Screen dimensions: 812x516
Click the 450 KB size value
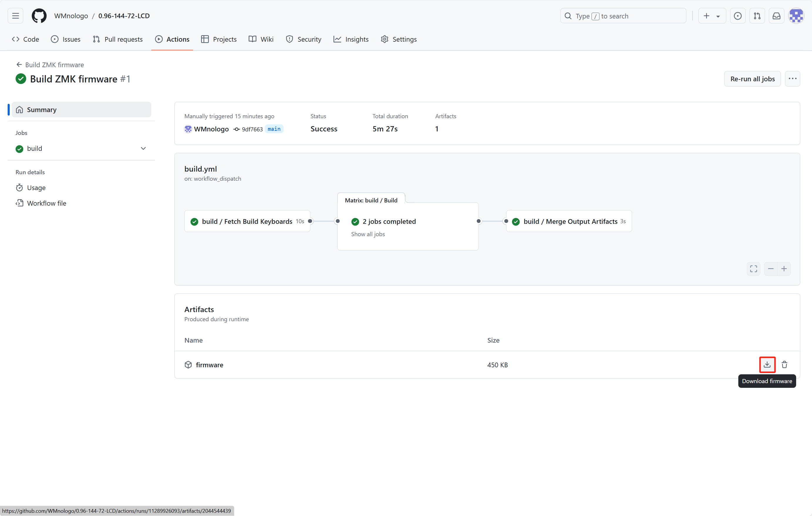497,365
